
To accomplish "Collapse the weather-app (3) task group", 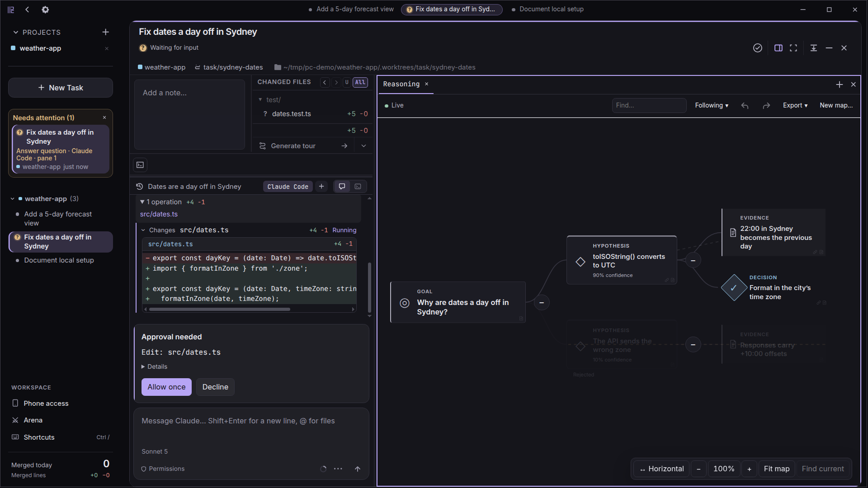I will tap(13, 199).
